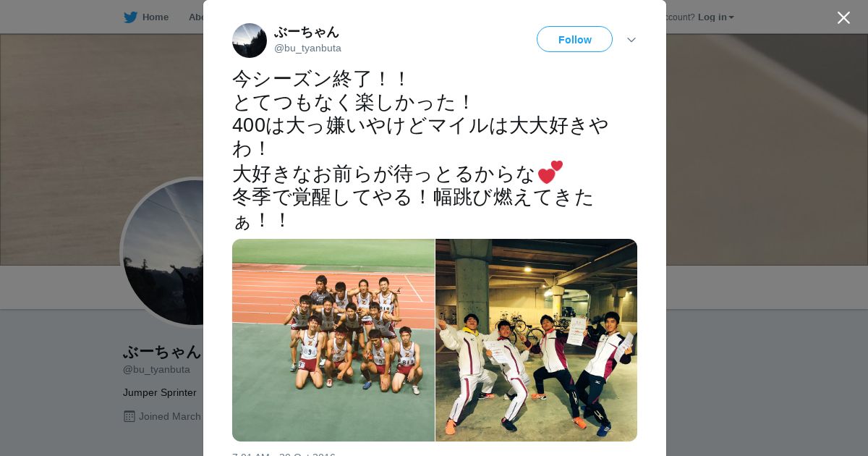Open the tweet author's avatar
The height and width of the screenshot is (456, 868).
tap(250, 41)
